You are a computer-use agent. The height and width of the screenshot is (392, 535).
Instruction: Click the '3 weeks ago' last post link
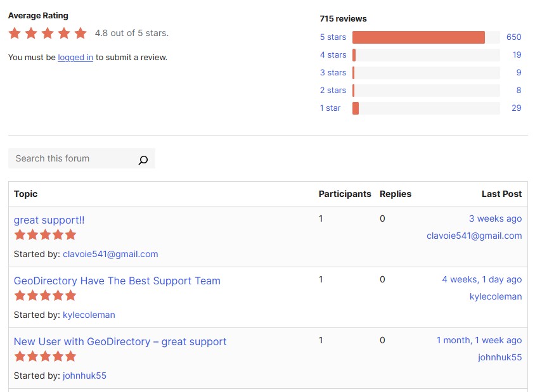[x=496, y=218]
